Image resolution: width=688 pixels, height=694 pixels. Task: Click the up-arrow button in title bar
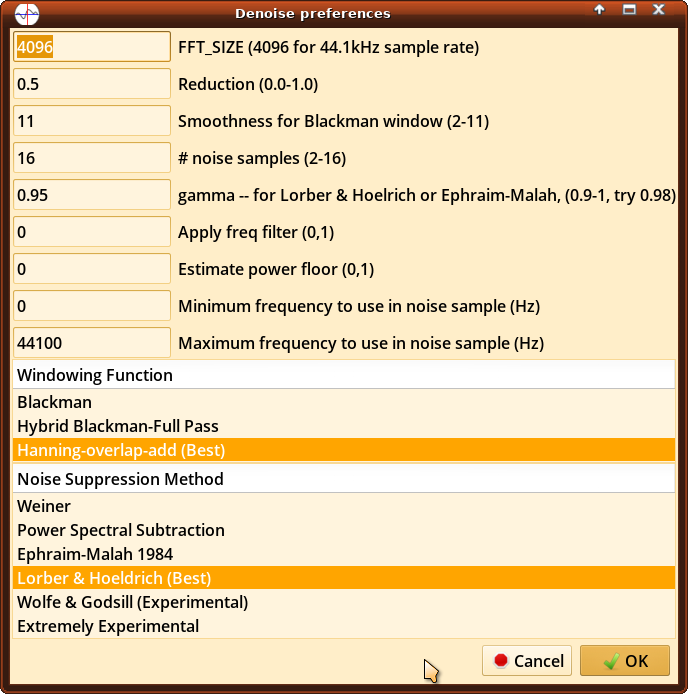click(x=600, y=10)
